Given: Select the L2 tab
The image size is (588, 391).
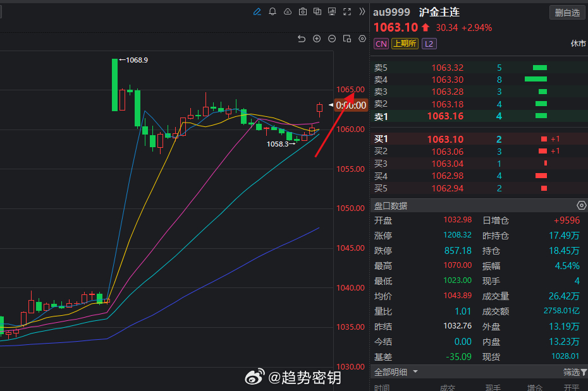Looking at the screenshot, I should (x=429, y=44).
